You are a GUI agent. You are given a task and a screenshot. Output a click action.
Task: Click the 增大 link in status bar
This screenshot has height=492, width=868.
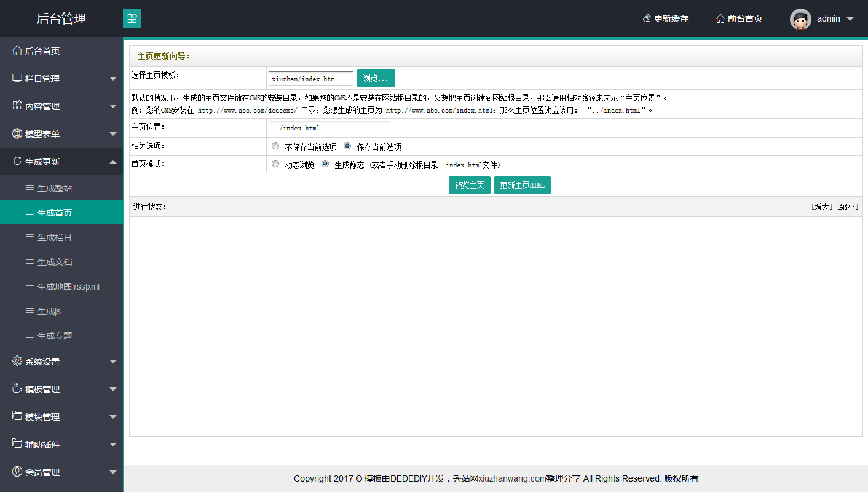tap(822, 207)
